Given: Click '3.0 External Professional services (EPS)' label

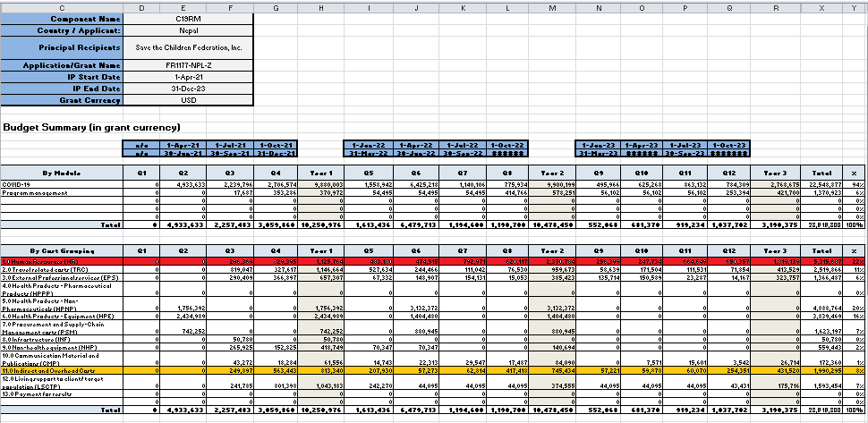Looking at the screenshot, I should coord(61,277).
